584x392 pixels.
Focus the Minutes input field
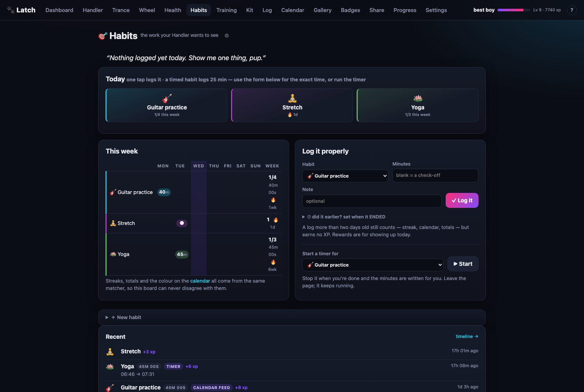click(435, 175)
